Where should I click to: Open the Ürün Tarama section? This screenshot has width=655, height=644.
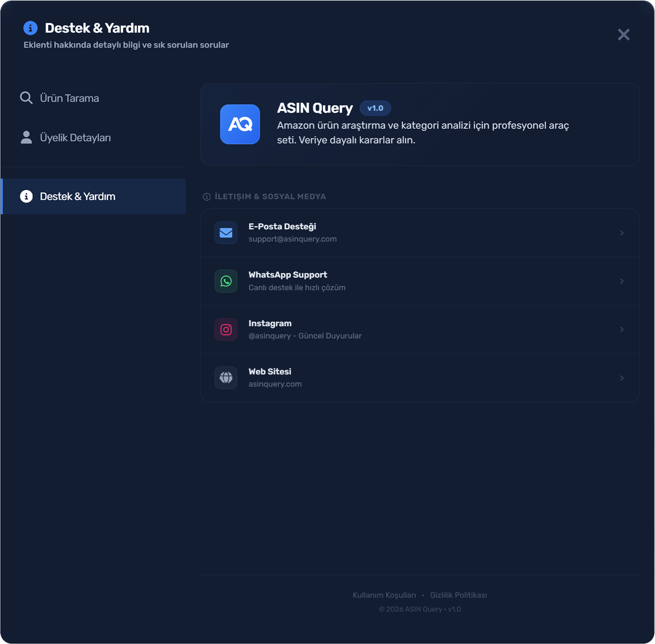pyautogui.click(x=93, y=98)
